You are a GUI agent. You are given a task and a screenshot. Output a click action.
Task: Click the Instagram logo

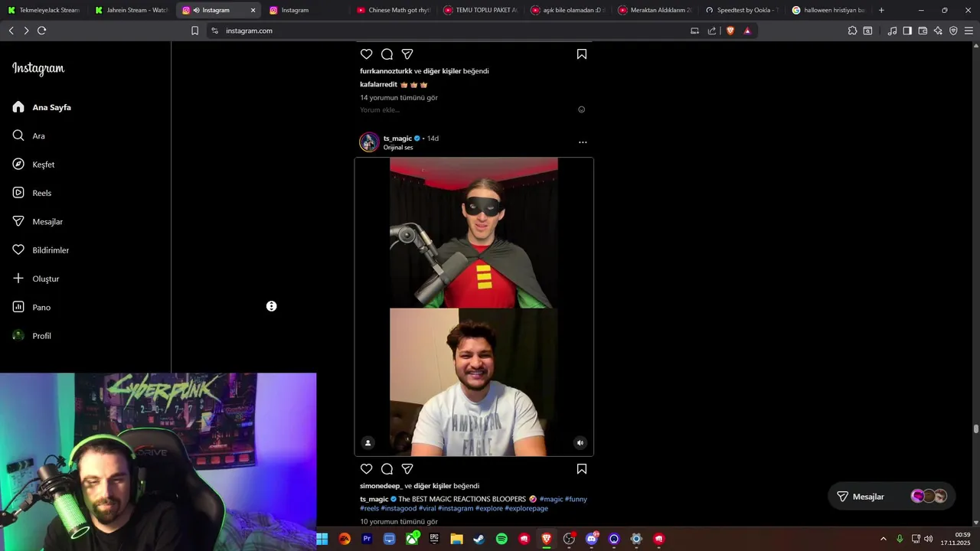point(38,69)
